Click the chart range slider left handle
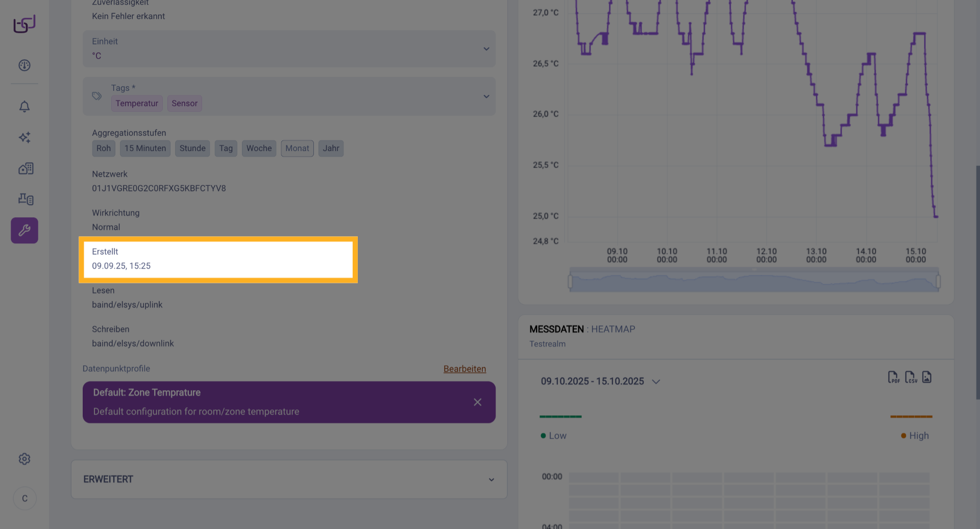 click(570, 282)
